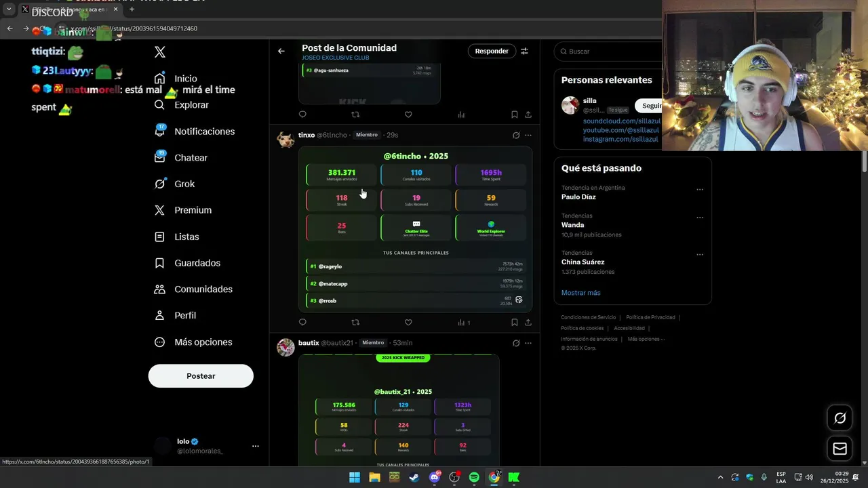Open more options on tinxo post
868x488 pixels.
coord(528,135)
